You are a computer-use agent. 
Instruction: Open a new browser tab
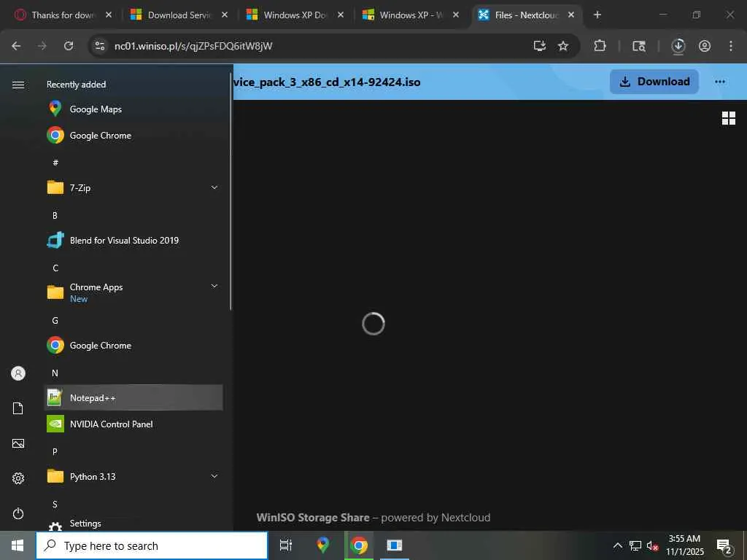(597, 15)
